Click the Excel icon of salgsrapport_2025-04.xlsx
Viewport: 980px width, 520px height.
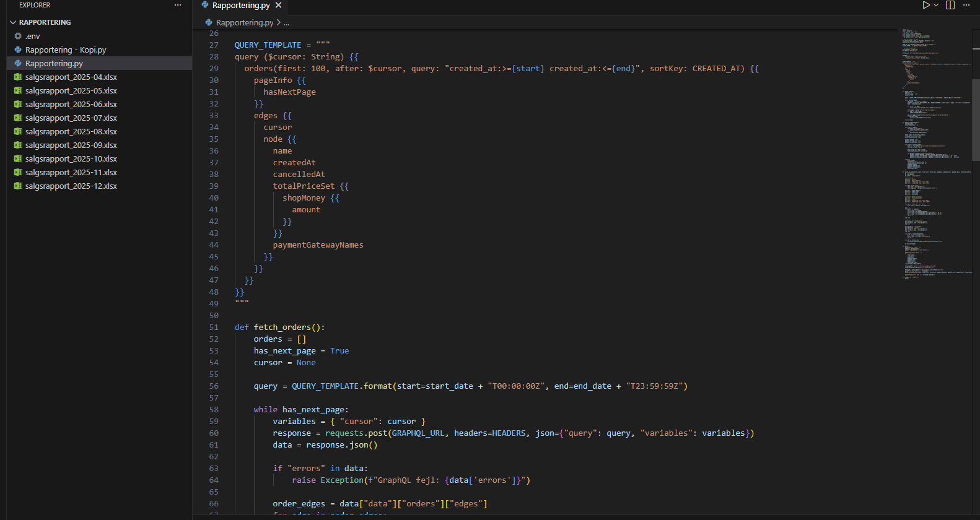(18, 77)
